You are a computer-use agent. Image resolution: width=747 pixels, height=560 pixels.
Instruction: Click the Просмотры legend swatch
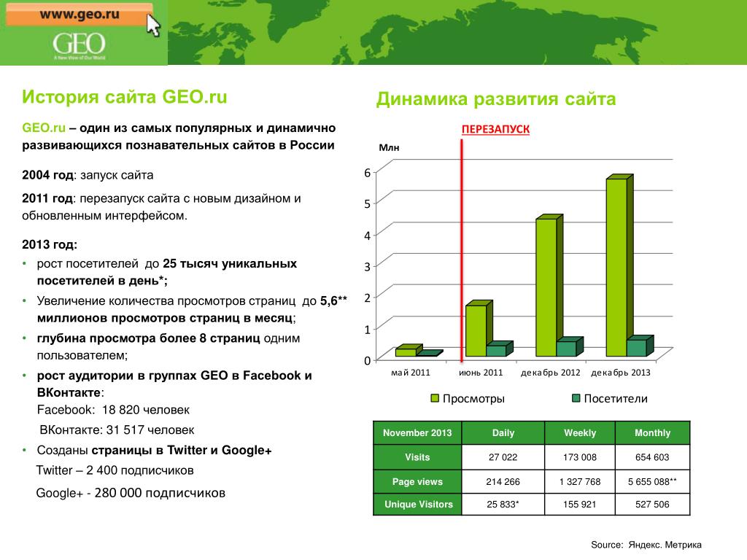coord(435,398)
